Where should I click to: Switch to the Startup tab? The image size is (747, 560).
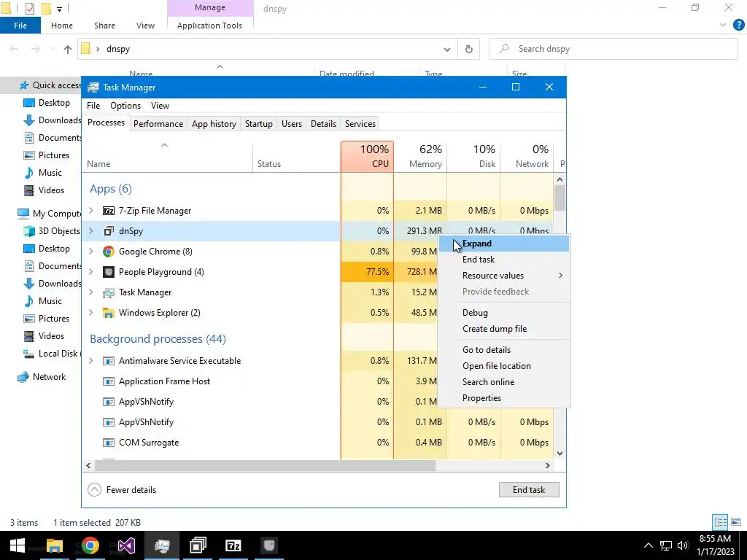pos(259,124)
